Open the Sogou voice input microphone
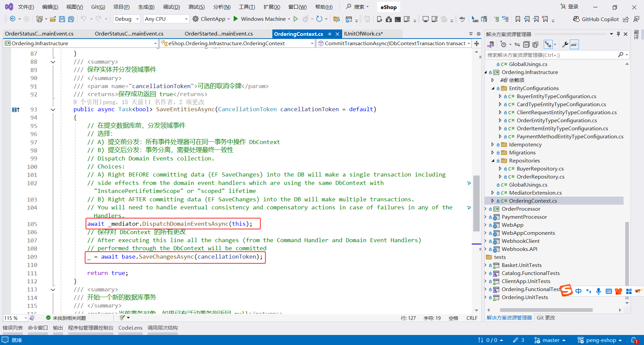This screenshot has width=644, height=345. [x=598, y=291]
